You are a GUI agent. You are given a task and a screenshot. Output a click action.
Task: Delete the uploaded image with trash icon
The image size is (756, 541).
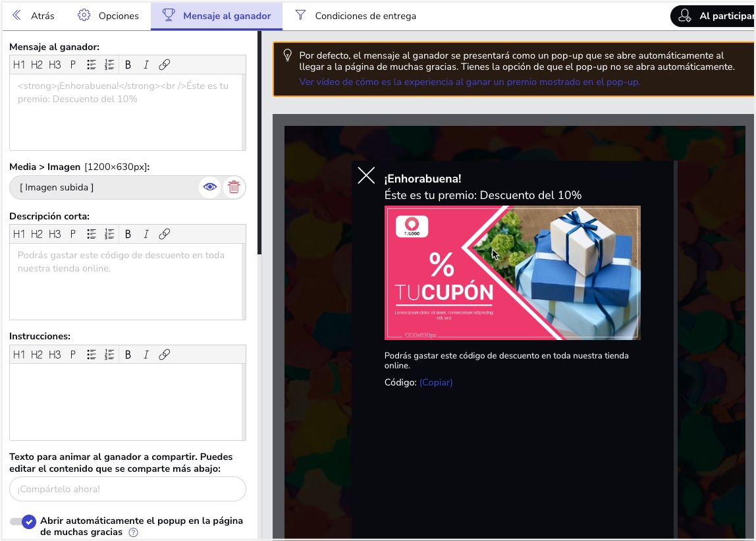coord(234,187)
